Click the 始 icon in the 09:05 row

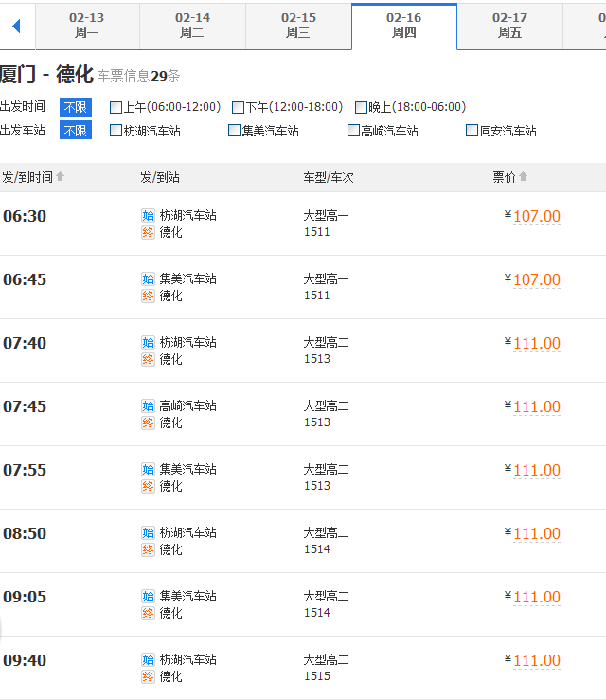tap(148, 596)
